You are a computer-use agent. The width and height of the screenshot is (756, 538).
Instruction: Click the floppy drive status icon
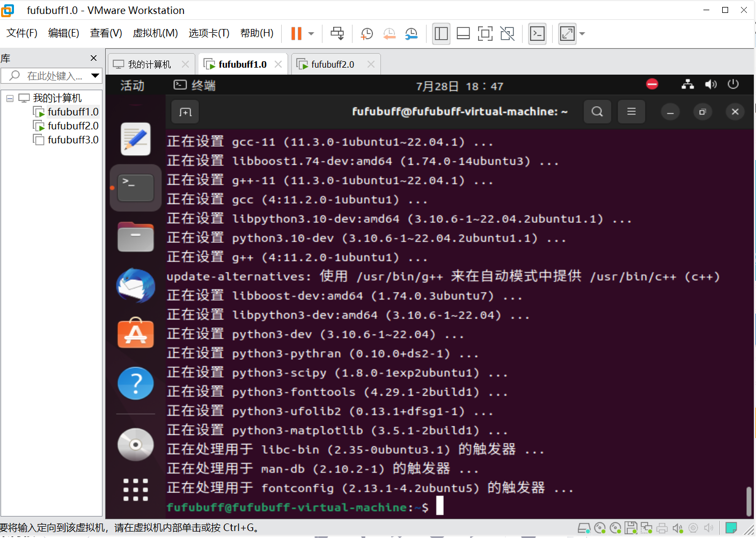[631, 528]
